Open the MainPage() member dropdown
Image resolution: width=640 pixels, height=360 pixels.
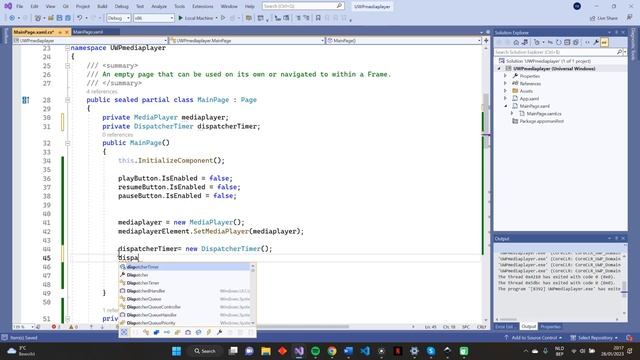(x=404, y=40)
